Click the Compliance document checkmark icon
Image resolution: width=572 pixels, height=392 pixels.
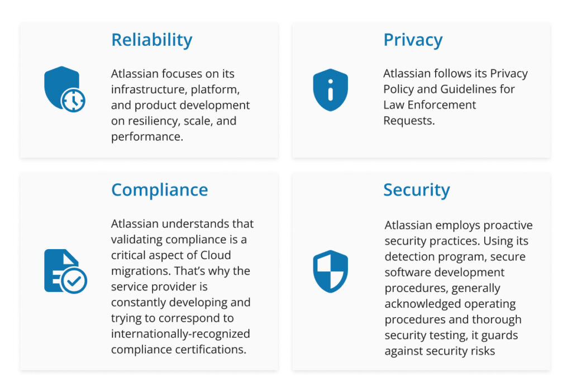[x=66, y=271]
